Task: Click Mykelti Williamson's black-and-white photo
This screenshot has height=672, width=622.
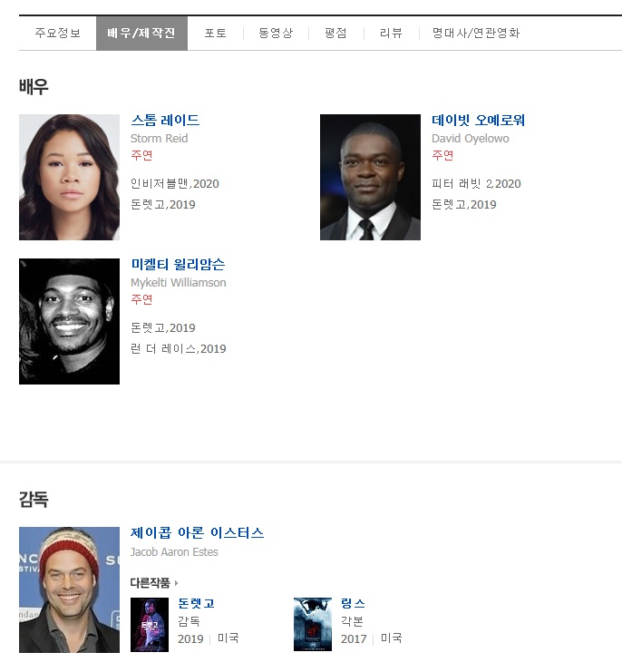Action: point(70,321)
